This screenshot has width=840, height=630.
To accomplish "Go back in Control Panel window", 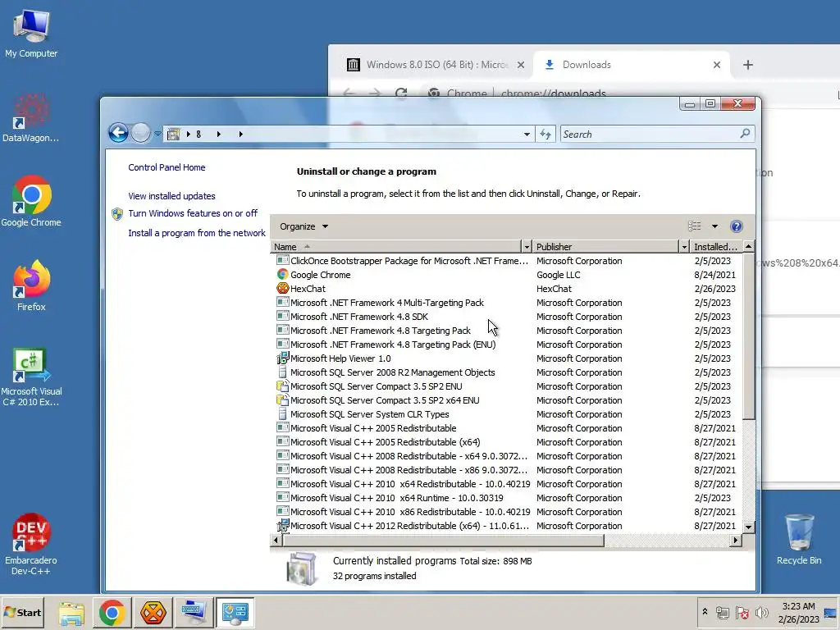I will coord(118,133).
